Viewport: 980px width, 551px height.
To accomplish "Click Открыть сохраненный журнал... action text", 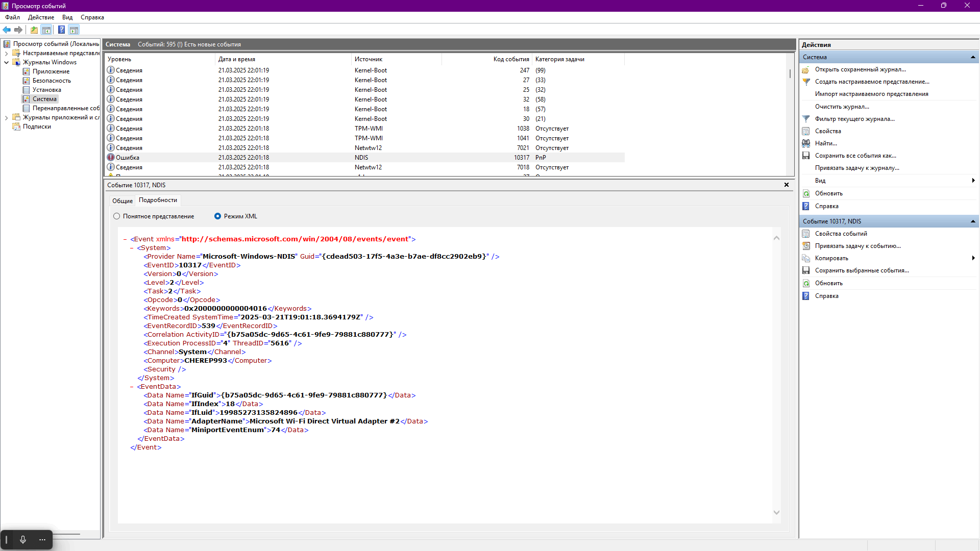I will click(861, 69).
